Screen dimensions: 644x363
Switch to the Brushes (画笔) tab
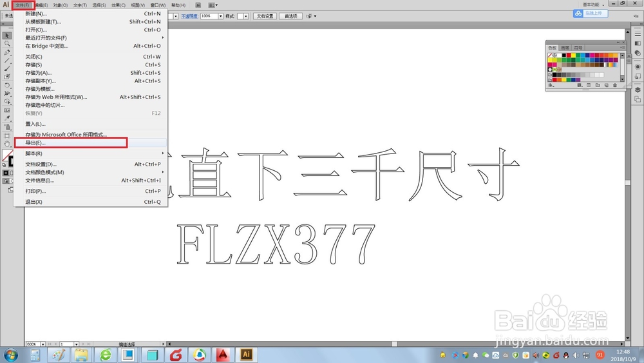pyautogui.click(x=565, y=48)
